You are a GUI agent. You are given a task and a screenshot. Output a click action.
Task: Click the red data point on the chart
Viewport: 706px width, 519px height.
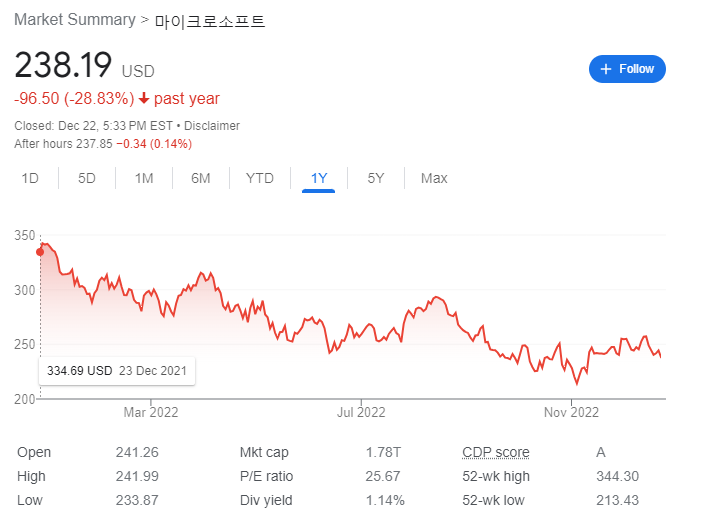click(x=40, y=252)
